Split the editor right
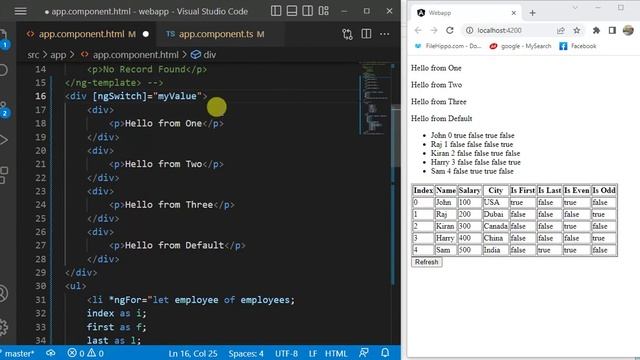 (x=367, y=34)
